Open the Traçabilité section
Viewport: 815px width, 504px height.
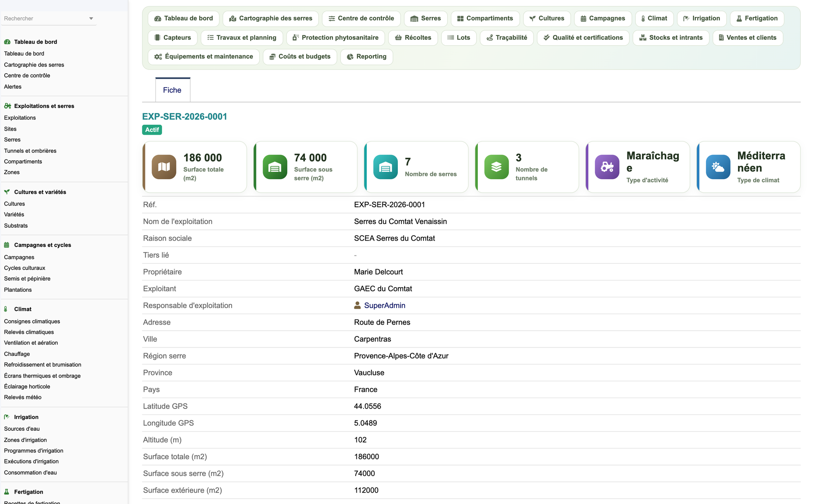tap(507, 38)
